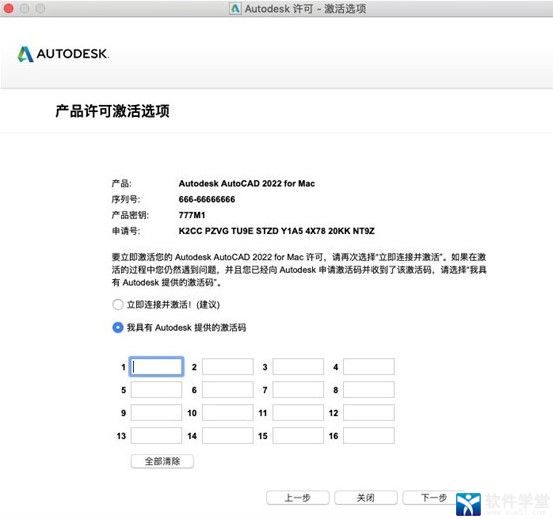Viewport: 553px width, 519px height.
Task: Click activation code field 5
Action: pyautogui.click(x=156, y=390)
